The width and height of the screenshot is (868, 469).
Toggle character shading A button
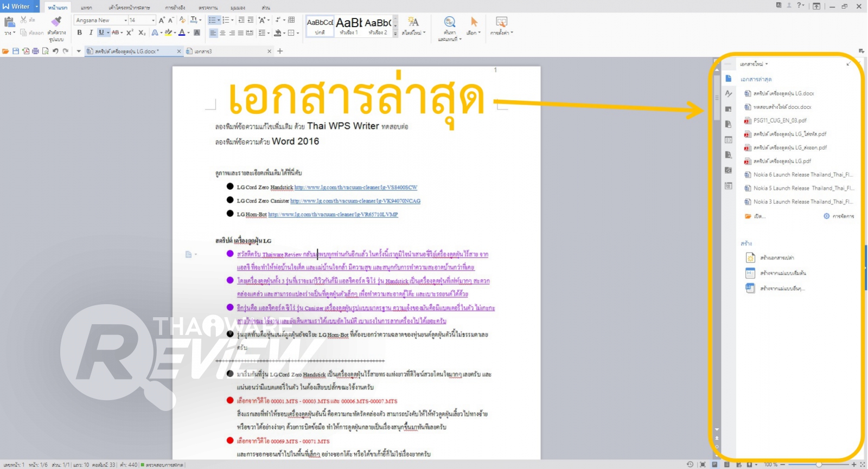coord(197,33)
